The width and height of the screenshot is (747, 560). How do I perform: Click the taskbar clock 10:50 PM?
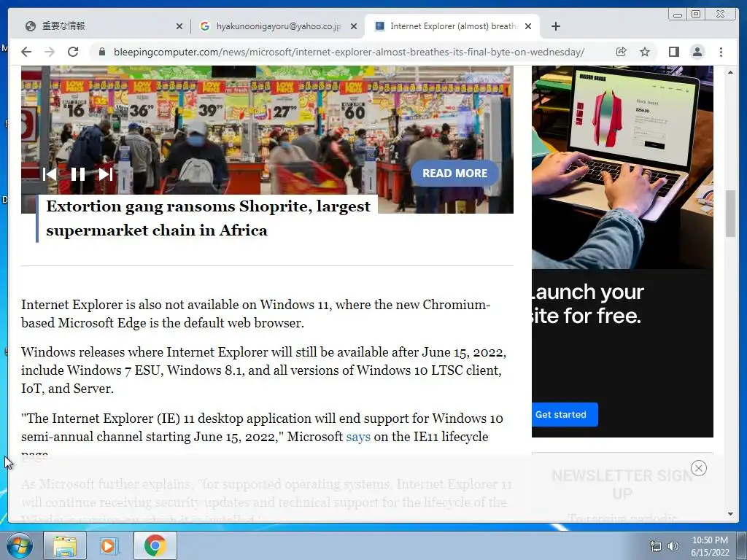tap(710, 546)
